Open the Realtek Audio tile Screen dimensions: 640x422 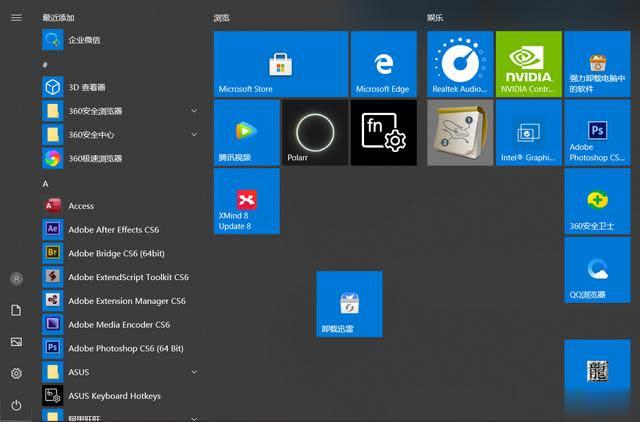(x=460, y=64)
